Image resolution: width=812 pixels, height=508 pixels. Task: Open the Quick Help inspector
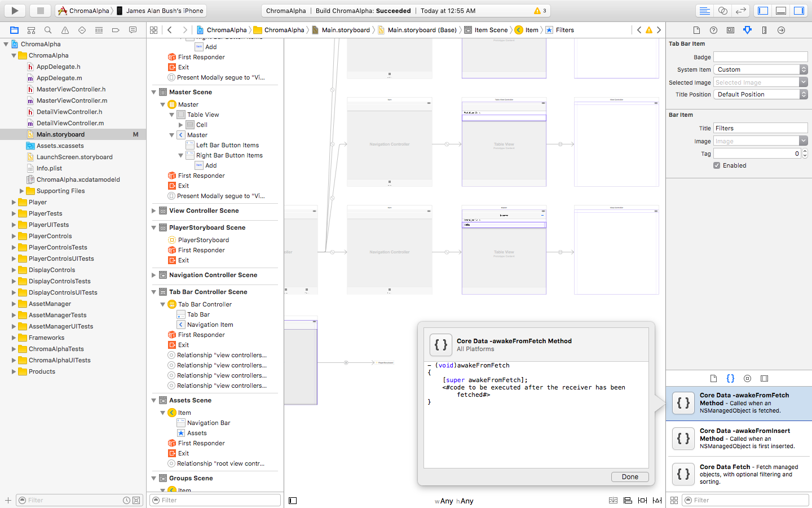coord(713,30)
